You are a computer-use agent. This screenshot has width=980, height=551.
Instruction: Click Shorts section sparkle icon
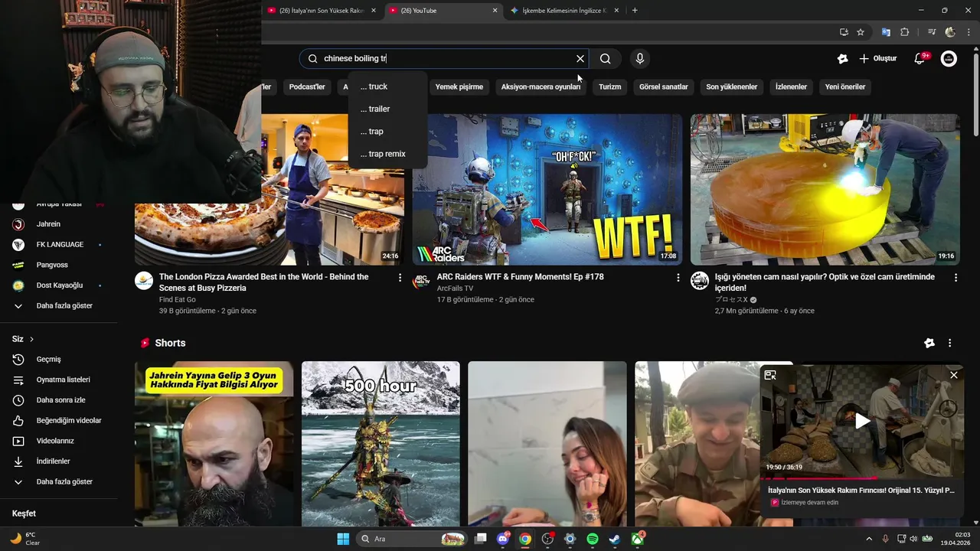click(929, 344)
